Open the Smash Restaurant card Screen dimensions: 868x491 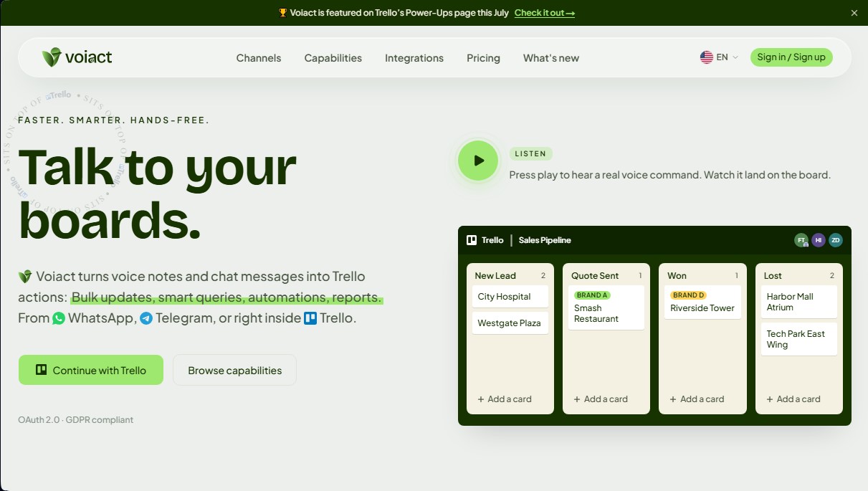[606, 308]
